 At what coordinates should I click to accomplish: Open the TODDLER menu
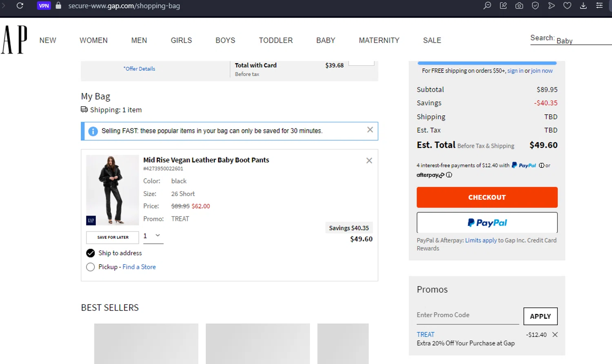[276, 40]
